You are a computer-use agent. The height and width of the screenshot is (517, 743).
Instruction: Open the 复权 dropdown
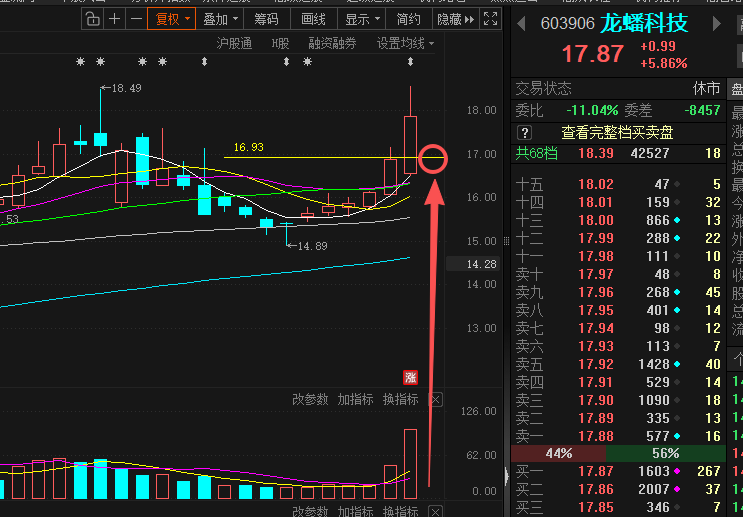click(x=172, y=19)
